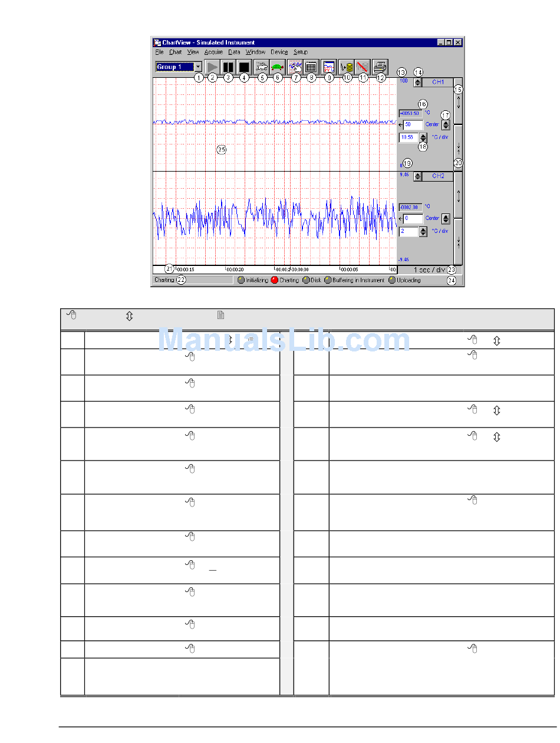Click the Arm Acquisition icon
The image size is (560, 743).
tap(347, 67)
